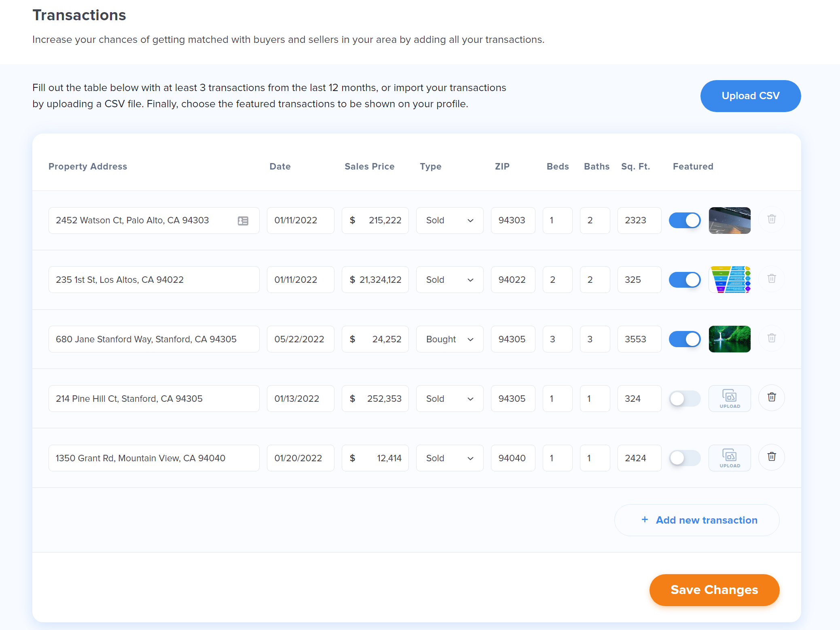The width and height of the screenshot is (840, 630).
Task: Click Save Changes
Action: 714,590
